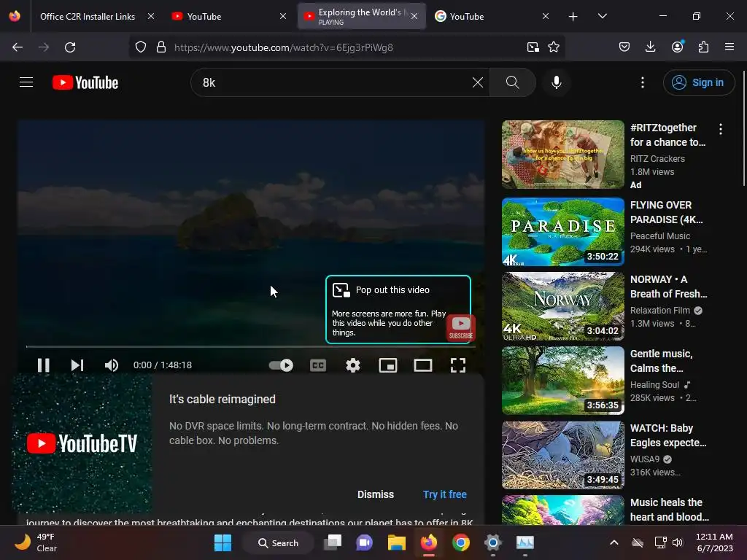Skip to next video

coord(77,365)
